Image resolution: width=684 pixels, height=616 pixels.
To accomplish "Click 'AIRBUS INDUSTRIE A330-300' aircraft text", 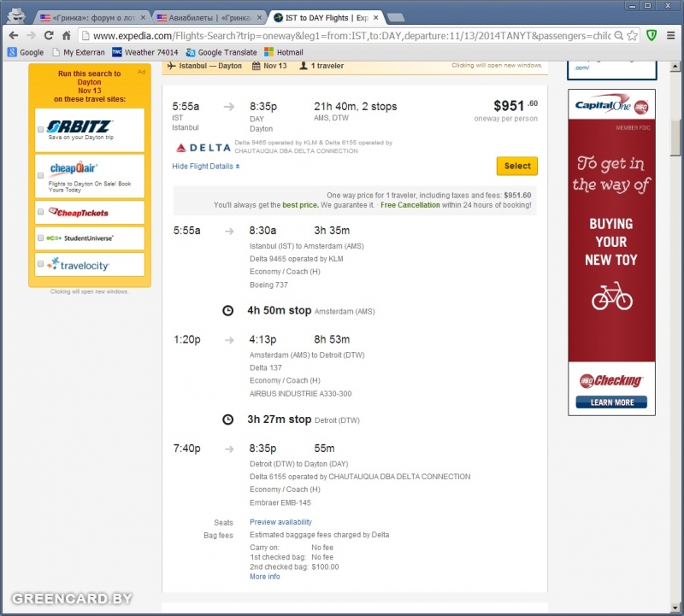I will 301,394.
